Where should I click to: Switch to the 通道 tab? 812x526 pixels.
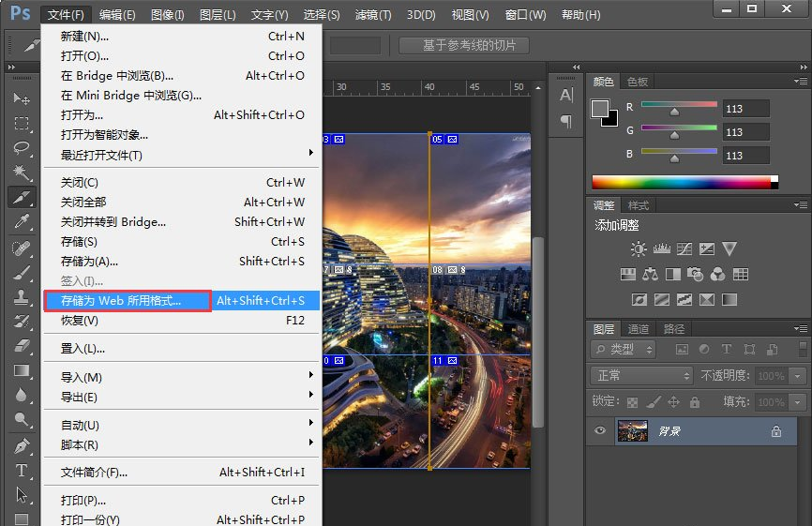point(639,329)
